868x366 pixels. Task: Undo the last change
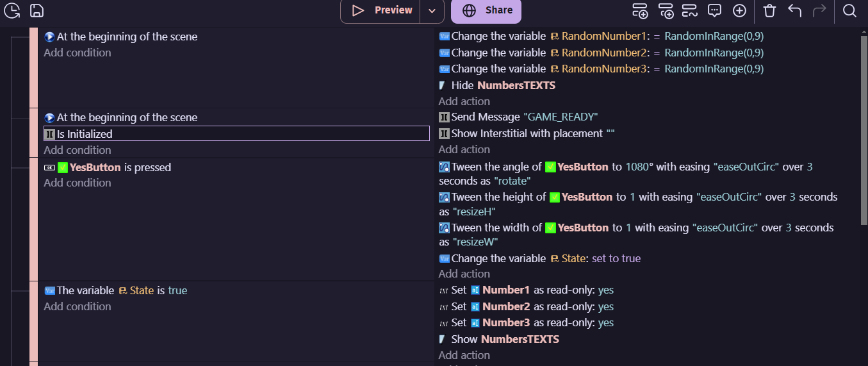click(794, 10)
